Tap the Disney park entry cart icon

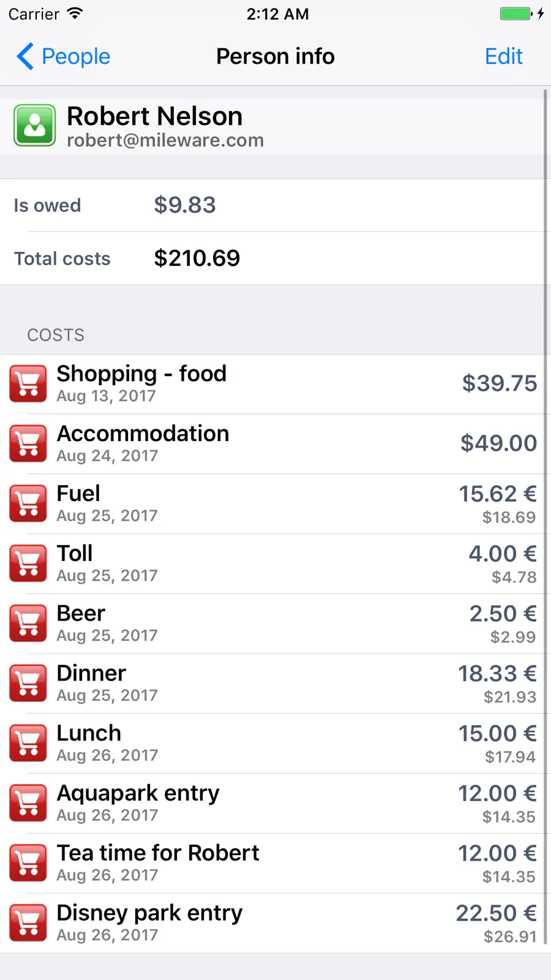click(x=28, y=923)
